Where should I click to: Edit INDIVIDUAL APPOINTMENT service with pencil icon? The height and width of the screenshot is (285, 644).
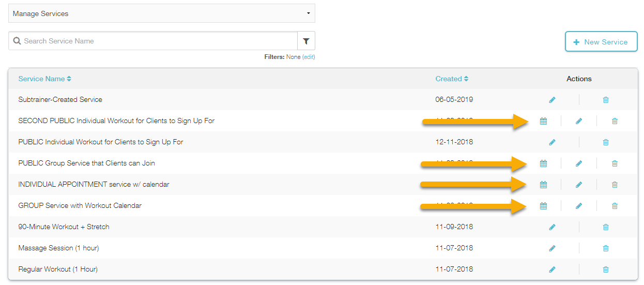(579, 185)
